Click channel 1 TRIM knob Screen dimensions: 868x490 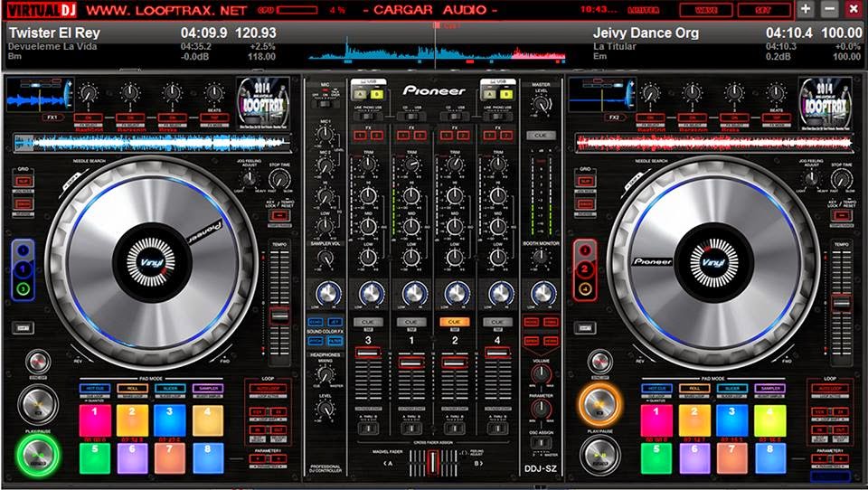pyautogui.click(x=411, y=164)
